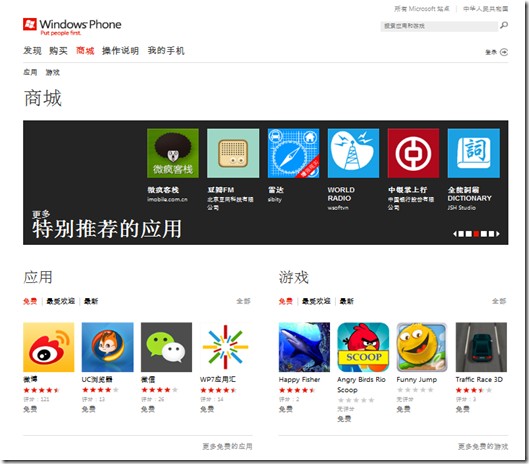The width and height of the screenshot is (529, 464).
Task: Click the 所有 Microsoft 站点 link
Action: click(422, 9)
